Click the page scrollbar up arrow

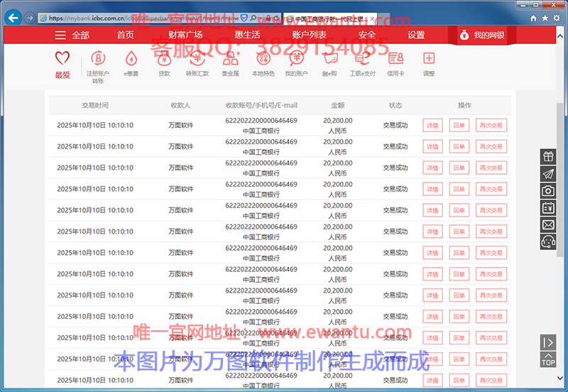click(559, 37)
